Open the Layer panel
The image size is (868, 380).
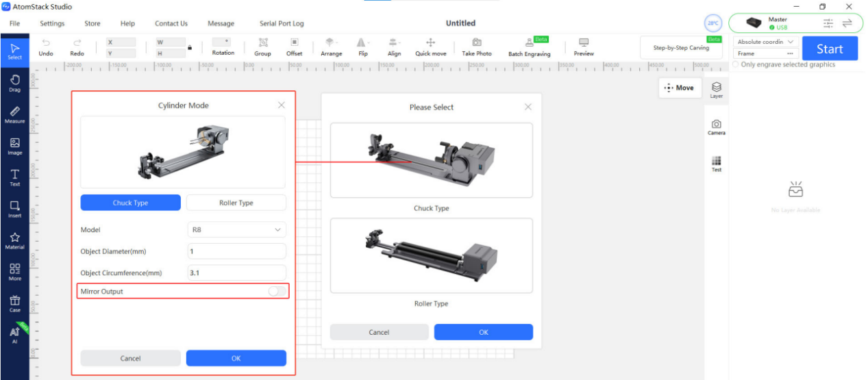pyautogui.click(x=716, y=90)
